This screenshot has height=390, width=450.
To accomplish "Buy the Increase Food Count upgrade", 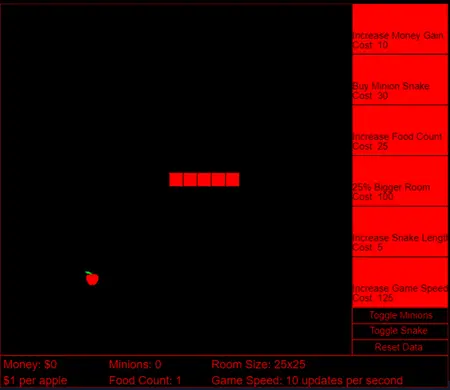I will click(400, 131).
